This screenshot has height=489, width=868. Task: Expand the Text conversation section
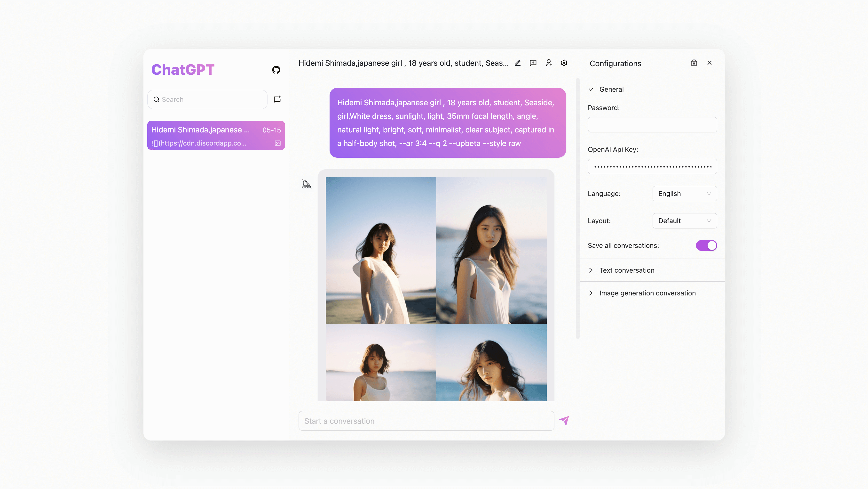tap(626, 270)
